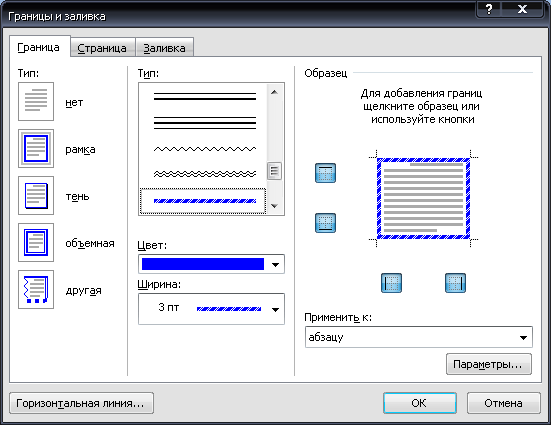
Task: Select the 'нет' border setting icon
Action: tap(36, 102)
